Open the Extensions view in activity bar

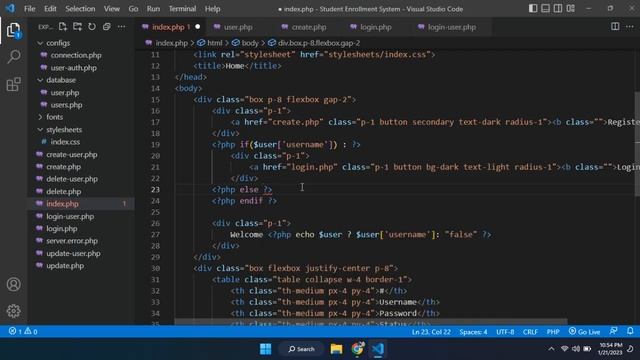tap(13, 84)
